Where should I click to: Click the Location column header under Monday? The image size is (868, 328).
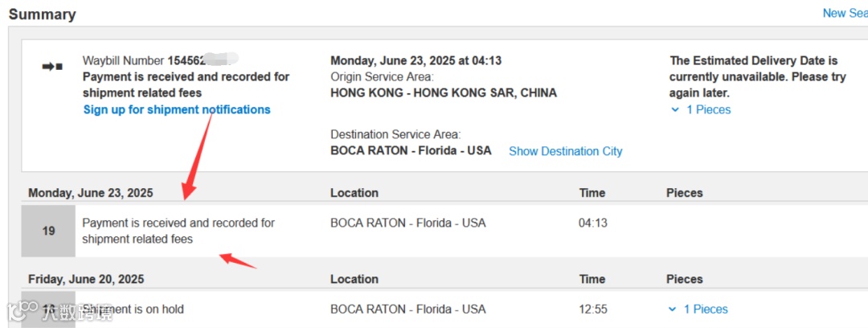click(x=354, y=193)
